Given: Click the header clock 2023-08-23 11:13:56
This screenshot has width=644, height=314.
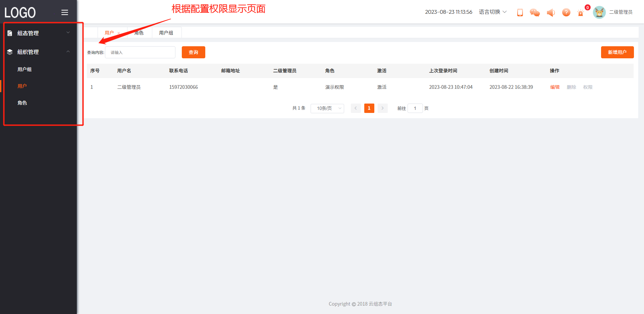Looking at the screenshot, I should tap(448, 12).
